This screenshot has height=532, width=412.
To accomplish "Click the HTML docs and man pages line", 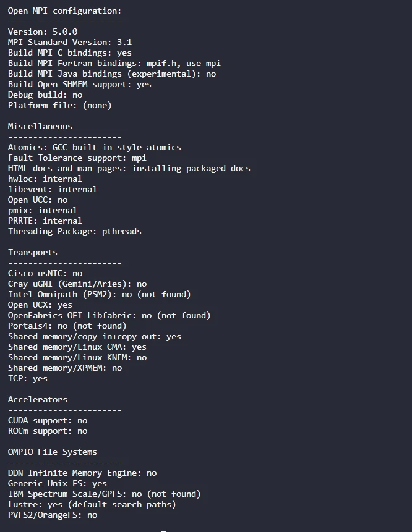I will coord(129,168).
